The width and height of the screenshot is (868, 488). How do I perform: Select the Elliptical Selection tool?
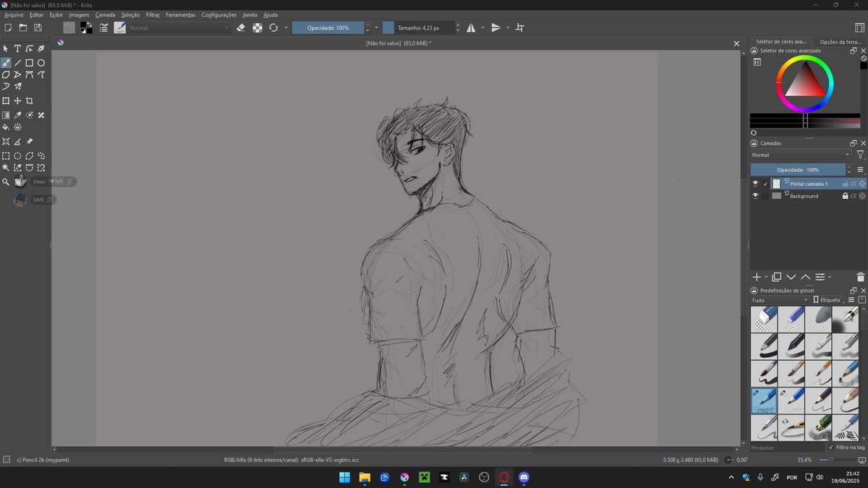[x=17, y=155]
